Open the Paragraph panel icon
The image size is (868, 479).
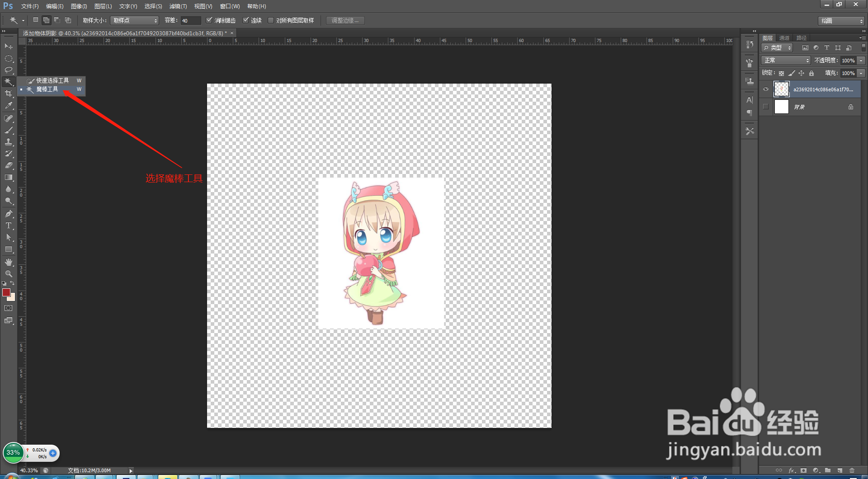(750, 113)
